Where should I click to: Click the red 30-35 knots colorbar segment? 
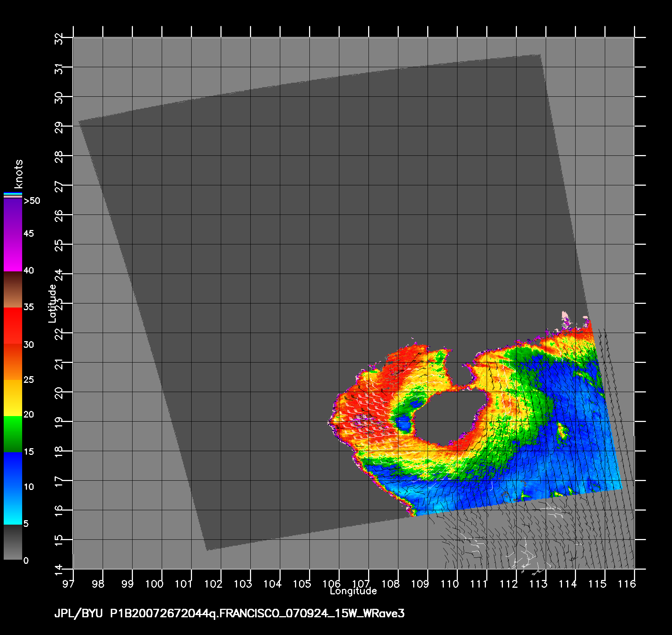(13, 326)
